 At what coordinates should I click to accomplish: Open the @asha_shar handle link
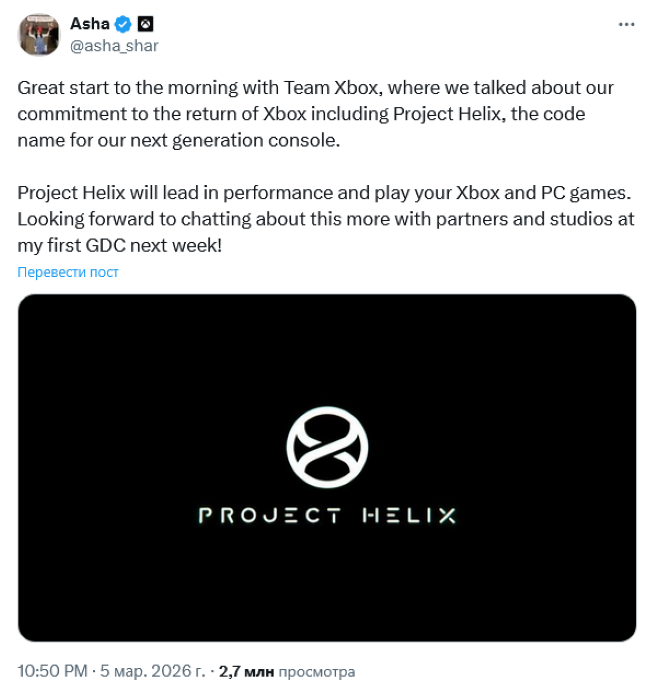(114, 45)
